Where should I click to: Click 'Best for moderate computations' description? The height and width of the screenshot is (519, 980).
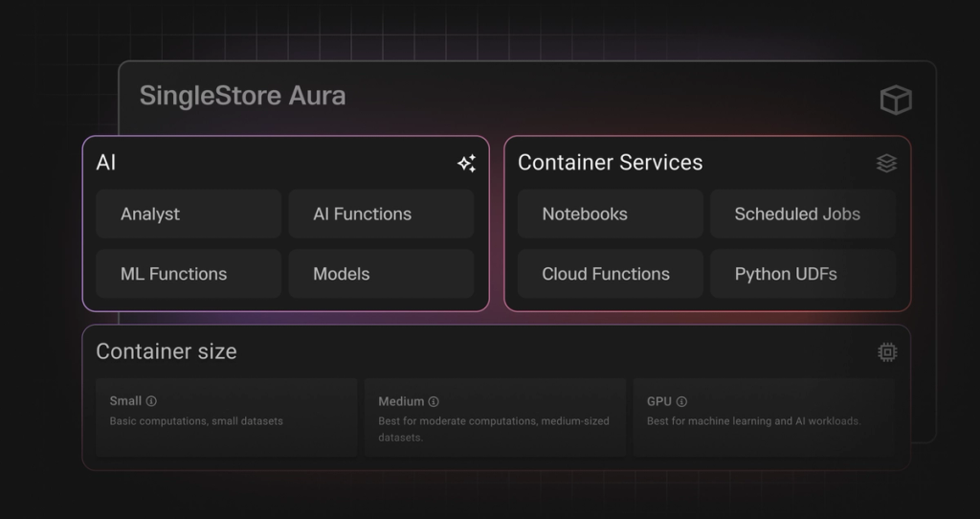494,429
